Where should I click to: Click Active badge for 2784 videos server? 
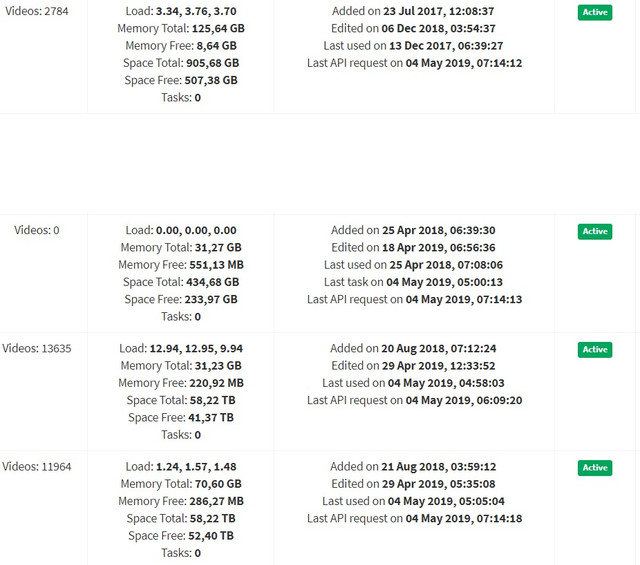595,12
